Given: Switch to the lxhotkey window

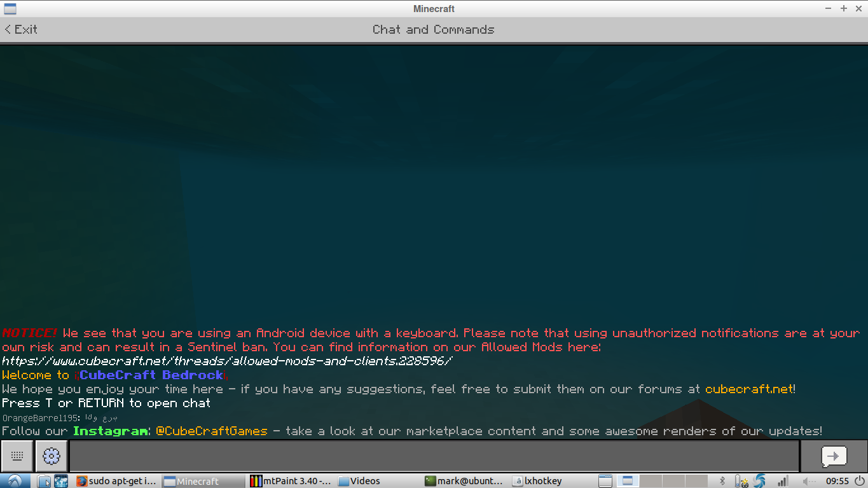Looking at the screenshot, I should pos(552,481).
